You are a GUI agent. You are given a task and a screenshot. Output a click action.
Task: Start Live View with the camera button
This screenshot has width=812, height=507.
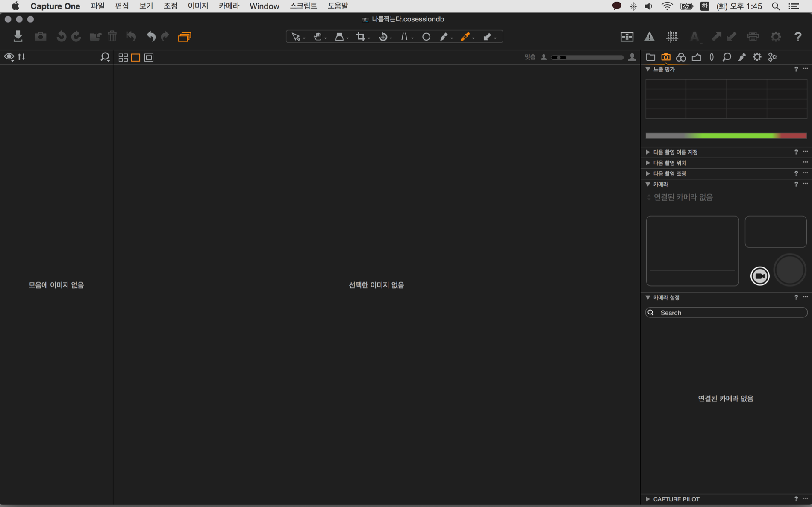point(759,276)
